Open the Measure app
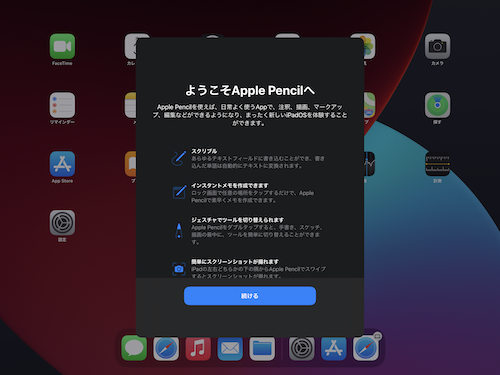The image size is (500, 375). coord(437,164)
